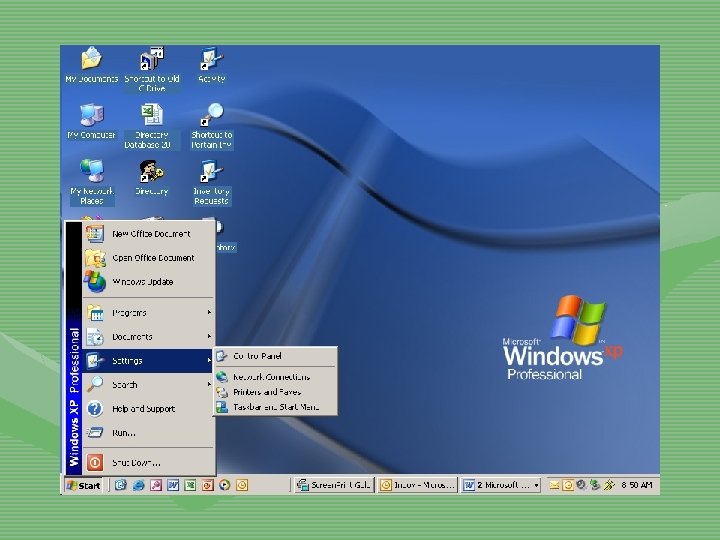Switch to the ScreenPrint taskbar button
The height and width of the screenshot is (540, 720).
click(334, 485)
